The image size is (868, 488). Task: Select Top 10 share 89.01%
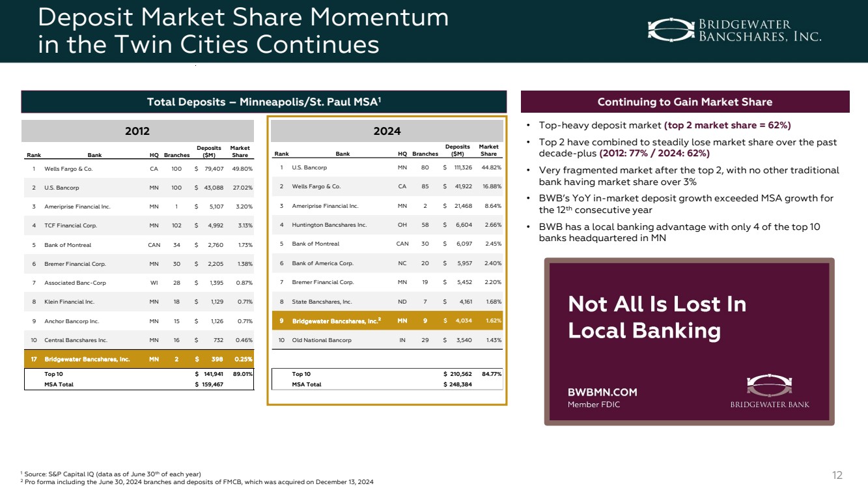click(242, 374)
